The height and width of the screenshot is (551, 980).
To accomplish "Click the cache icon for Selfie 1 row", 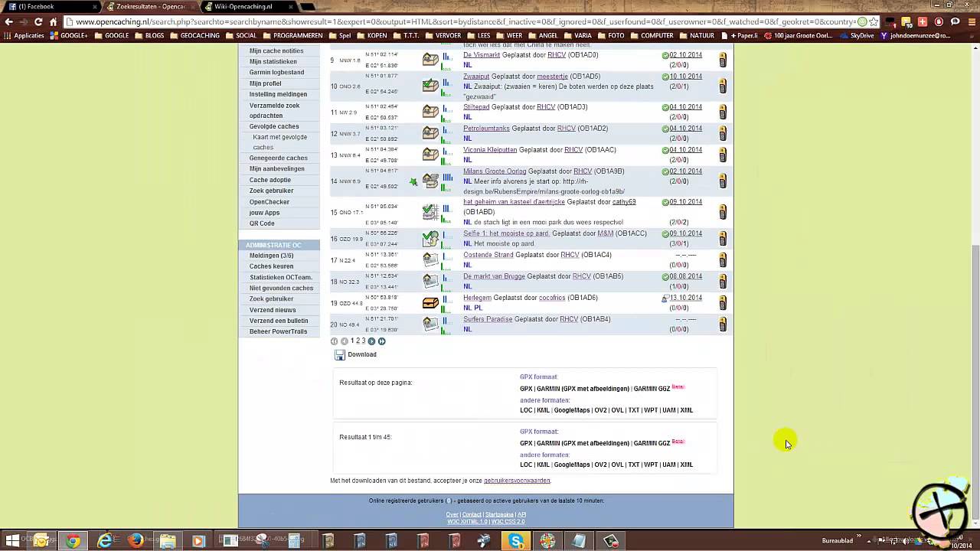I will point(430,239).
